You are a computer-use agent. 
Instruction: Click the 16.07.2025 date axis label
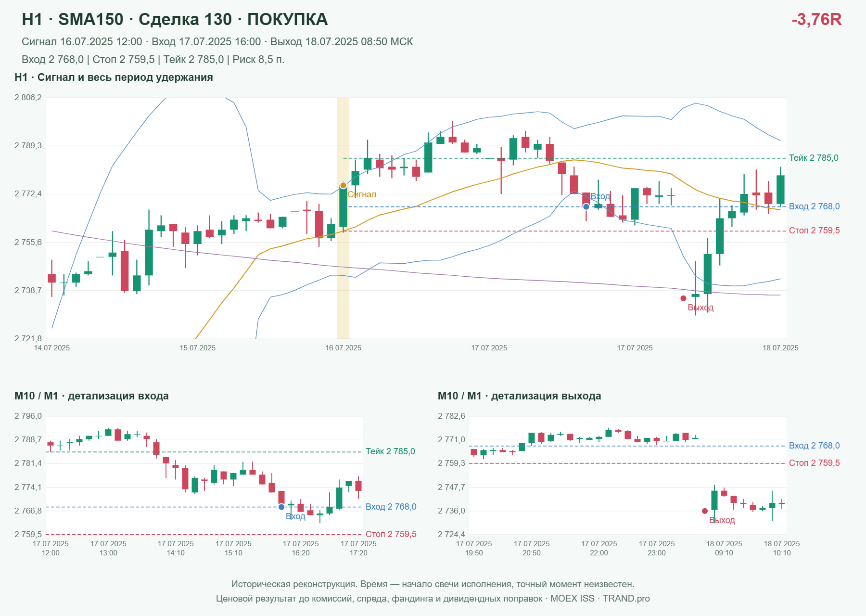click(x=343, y=348)
